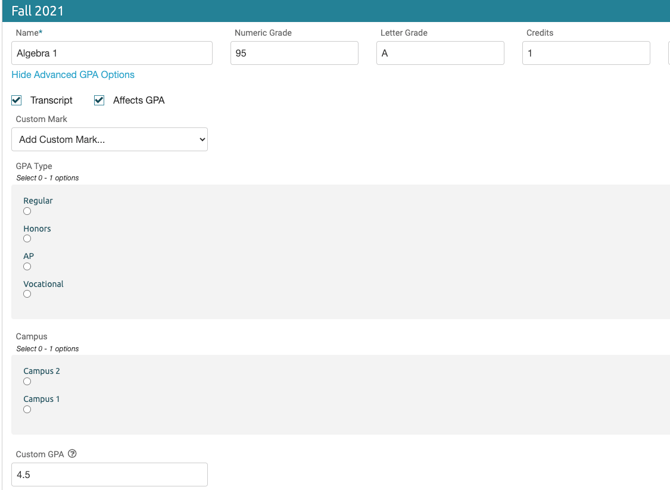Click the Numeric Grade field showing 95

(294, 53)
